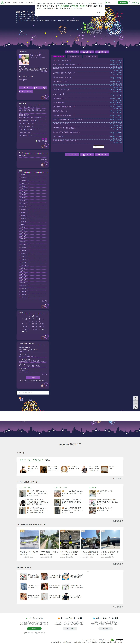Click the bottom ブログトップ button
This screenshot has height=644, width=140.
(x=72, y=155)
